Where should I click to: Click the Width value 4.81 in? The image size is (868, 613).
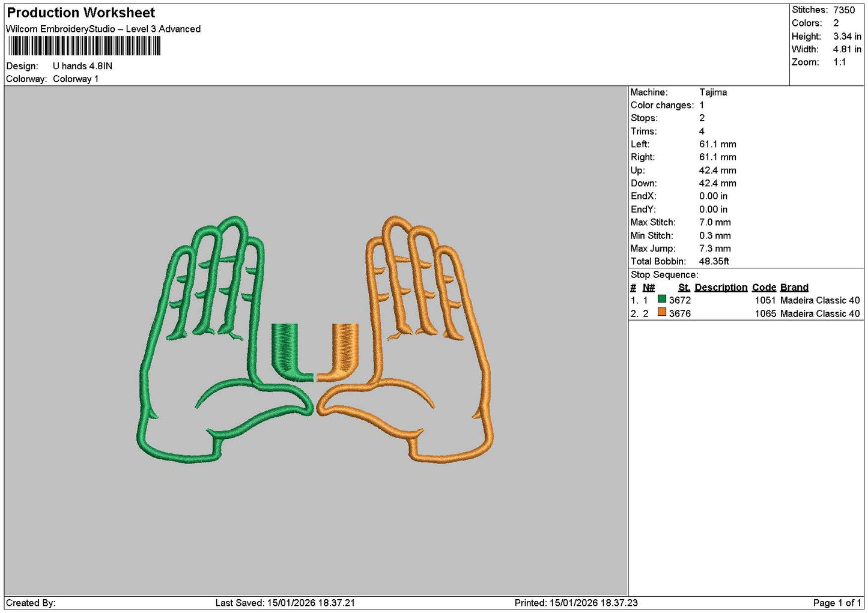[x=847, y=49]
